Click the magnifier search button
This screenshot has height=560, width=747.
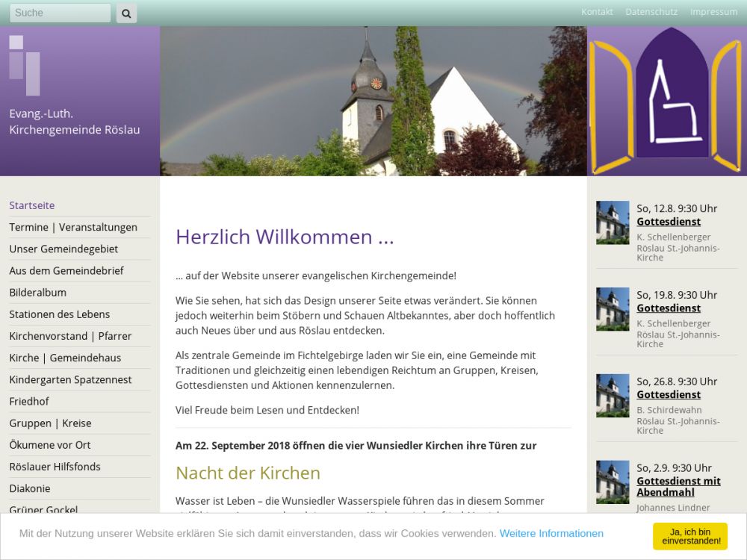tap(126, 13)
